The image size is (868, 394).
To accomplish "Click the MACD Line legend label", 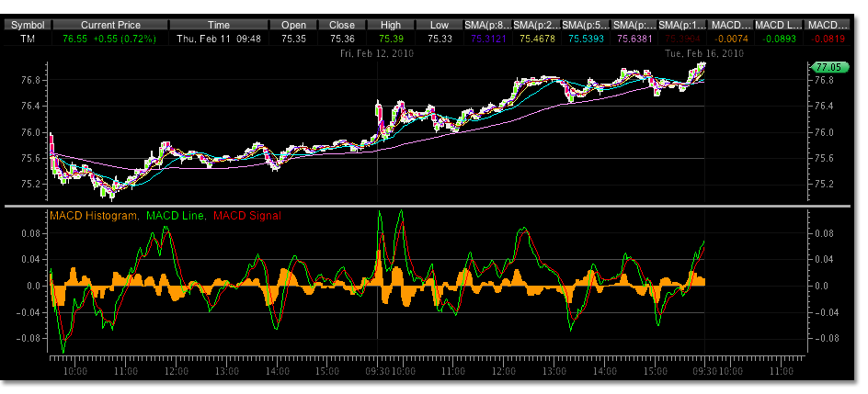I will 177,215.
